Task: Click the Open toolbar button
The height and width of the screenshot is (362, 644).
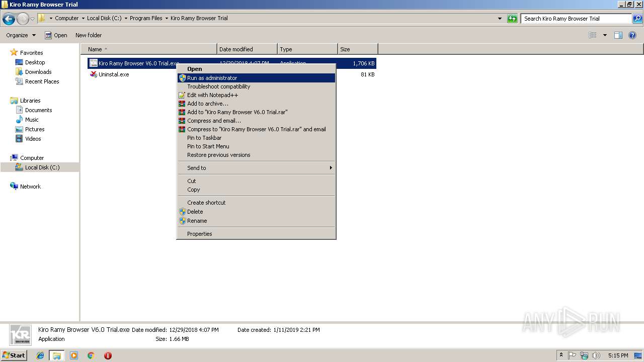Action: 56,35
